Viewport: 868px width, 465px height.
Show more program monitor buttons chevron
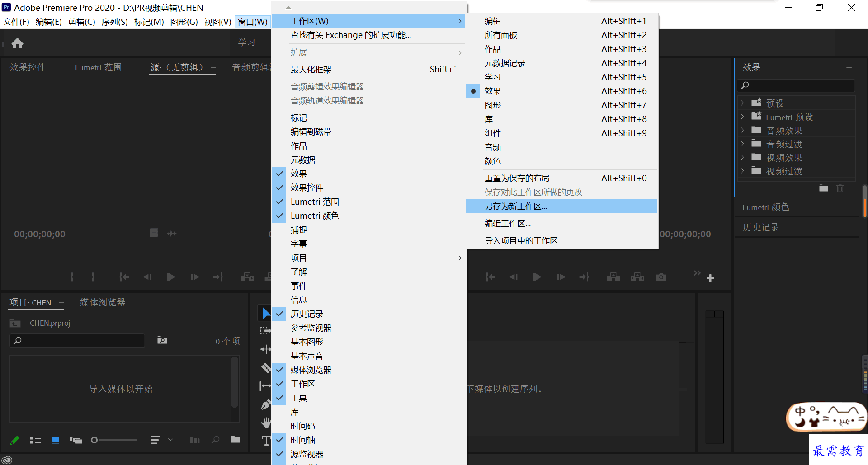(x=697, y=273)
